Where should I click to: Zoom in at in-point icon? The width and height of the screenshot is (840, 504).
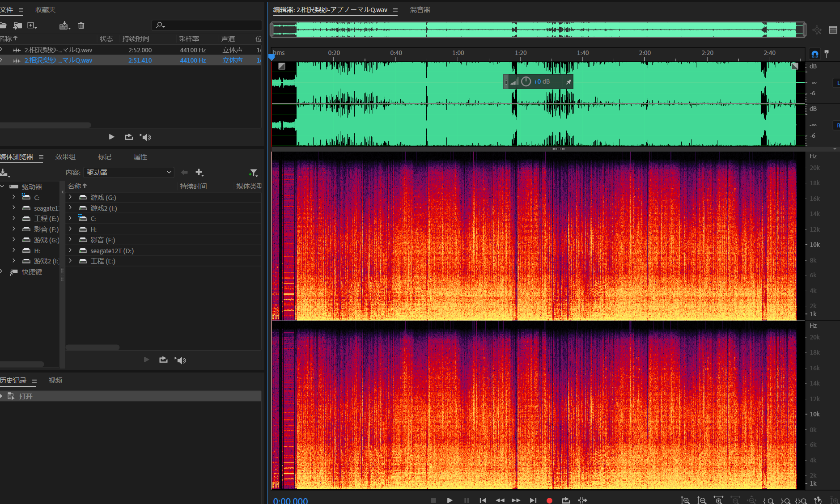(768, 500)
